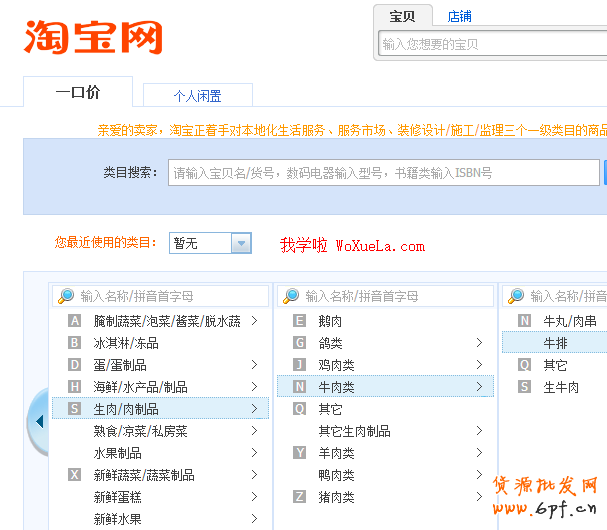607x530 pixels.
Task: Click the Taobao logo
Action: tap(93, 37)
